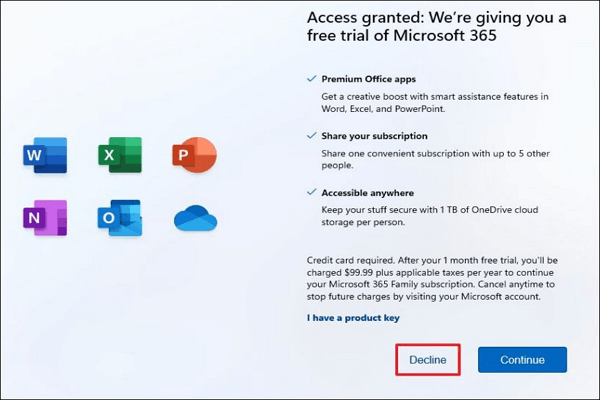
Task: Decline the Microsoft 365 free trial
Action: (x=428, y=360)
